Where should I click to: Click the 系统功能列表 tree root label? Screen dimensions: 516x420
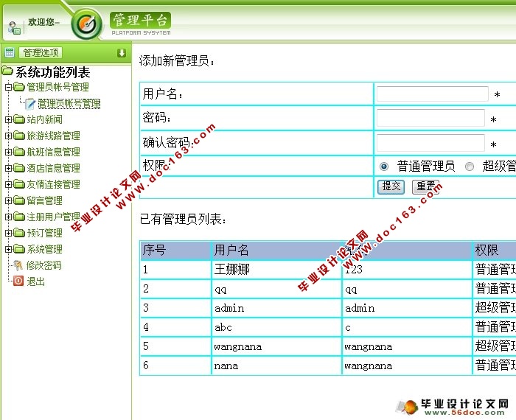tap(53, 72)
